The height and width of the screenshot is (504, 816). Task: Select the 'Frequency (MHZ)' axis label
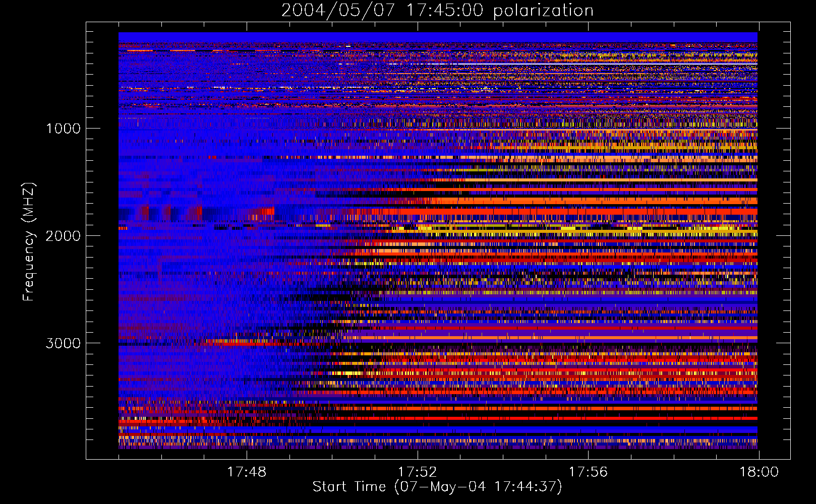tap(28, 242)
